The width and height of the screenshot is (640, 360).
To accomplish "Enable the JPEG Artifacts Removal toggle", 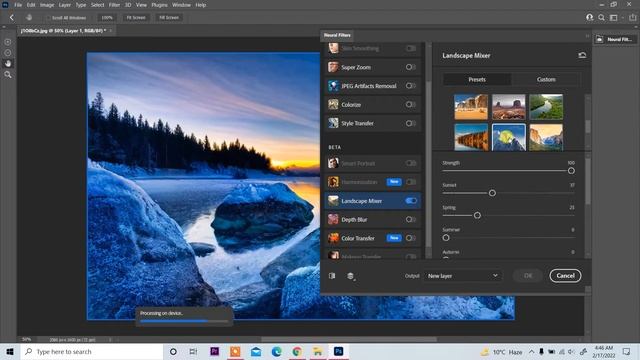I will click(x=411, y=86).
